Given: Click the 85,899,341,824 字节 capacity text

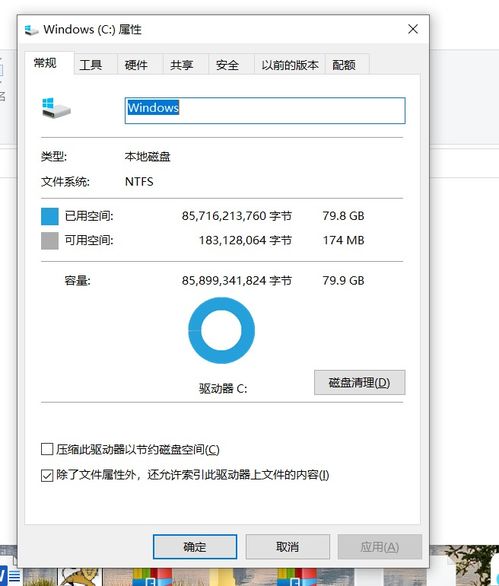Looking at the screenshot, I should pos(237,280).
